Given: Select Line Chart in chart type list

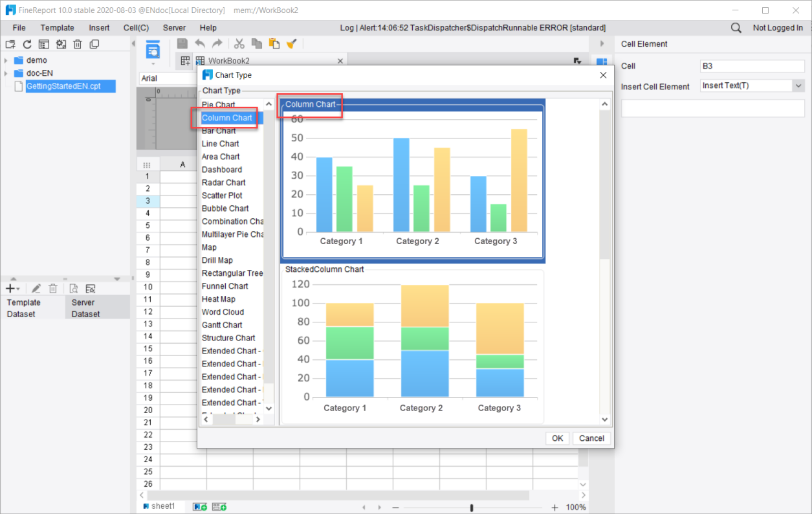Looking at the screenshot, I should (x=220, y=144).
